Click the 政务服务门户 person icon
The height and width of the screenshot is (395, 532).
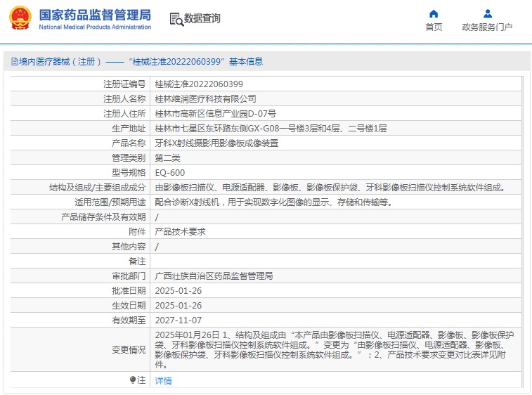pyautogui.click(x=488, y=14)
